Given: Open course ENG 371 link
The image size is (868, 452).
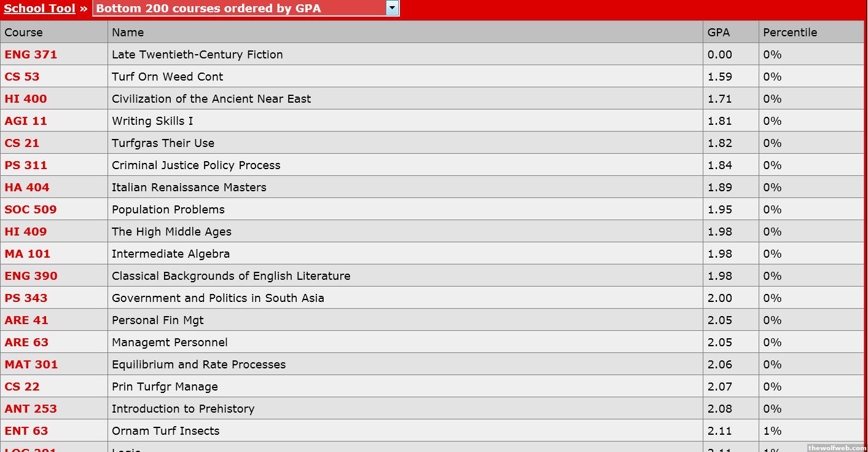Looking at the screenshot, I should click(x=31, y=54).
